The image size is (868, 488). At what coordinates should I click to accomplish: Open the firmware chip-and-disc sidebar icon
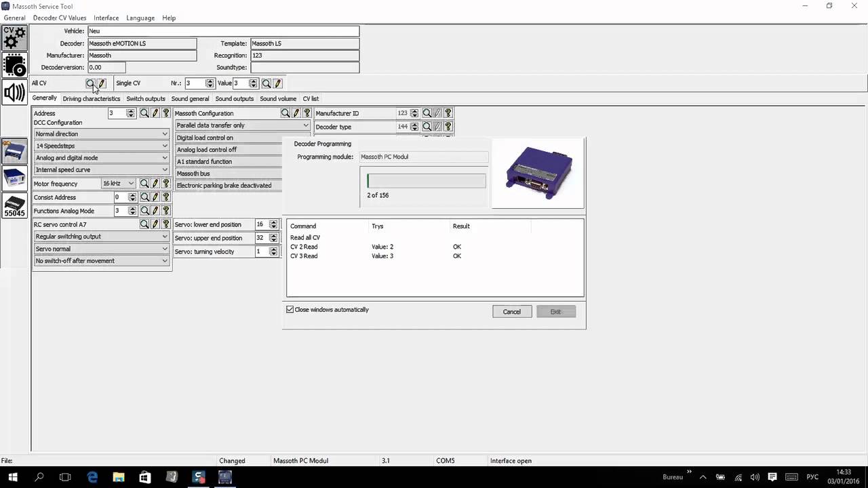[x=15, y=65]
